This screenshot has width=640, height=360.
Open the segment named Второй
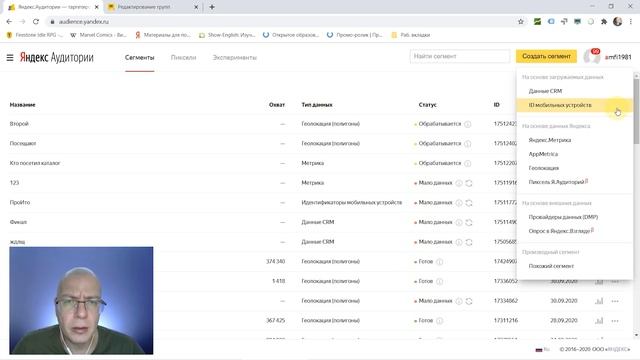(x=19, y=124)
